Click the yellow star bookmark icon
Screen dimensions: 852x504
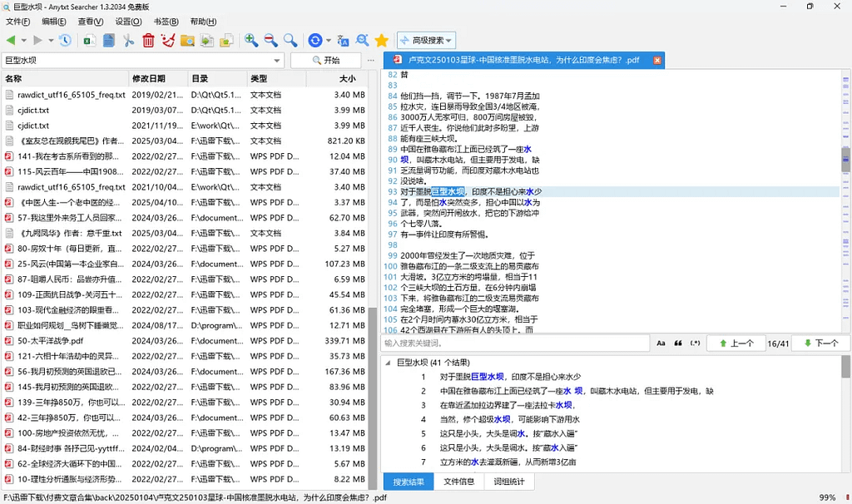[381, 40]
